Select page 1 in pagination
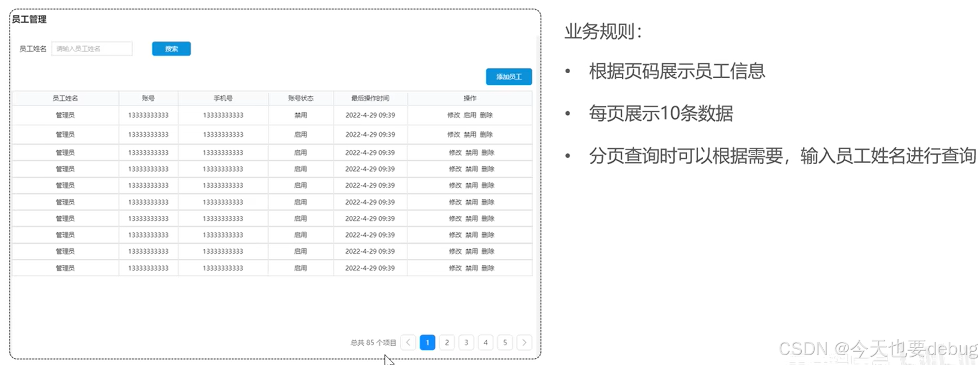Screen dimensions: 980x365 428,342
